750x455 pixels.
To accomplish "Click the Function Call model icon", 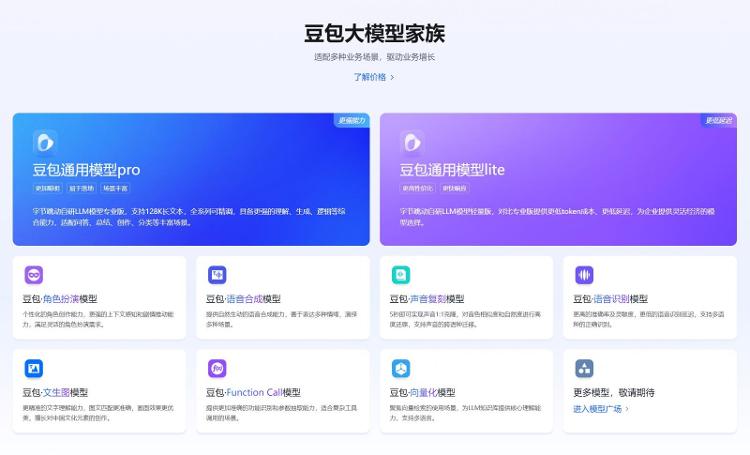I will pos(217,368).
